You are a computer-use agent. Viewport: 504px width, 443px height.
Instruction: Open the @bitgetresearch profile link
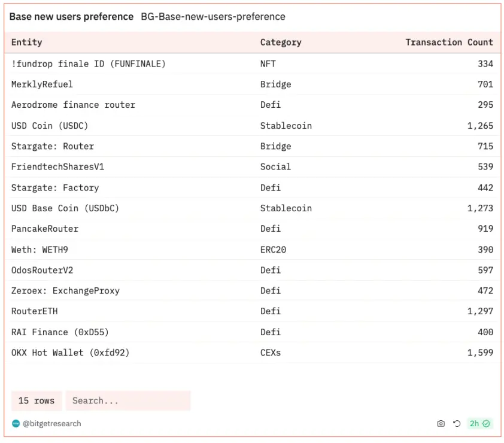tap(51, 424)
